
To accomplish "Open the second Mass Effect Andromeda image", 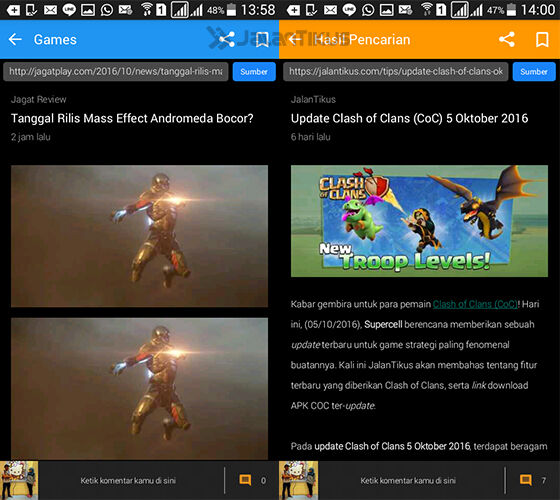I will [139, 389].
